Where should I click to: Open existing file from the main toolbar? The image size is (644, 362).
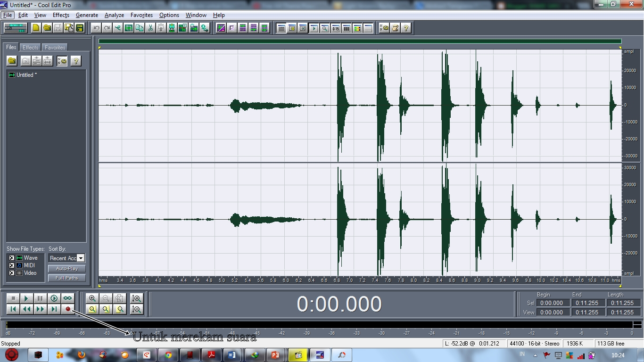(47, 28)
